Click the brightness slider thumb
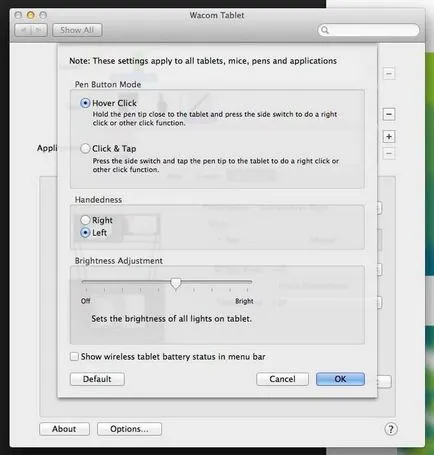The width and height of the screenshot is (434, 455). click(x=176, y=283)
